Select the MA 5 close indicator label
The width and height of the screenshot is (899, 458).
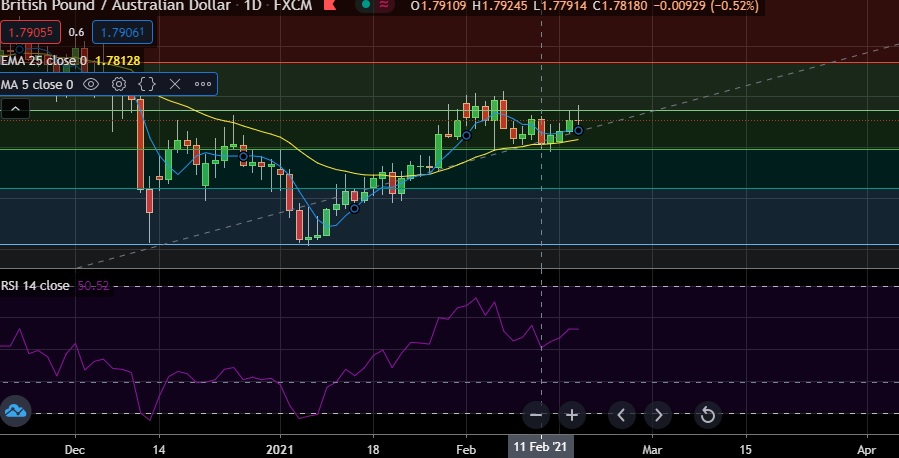point(37,85)
